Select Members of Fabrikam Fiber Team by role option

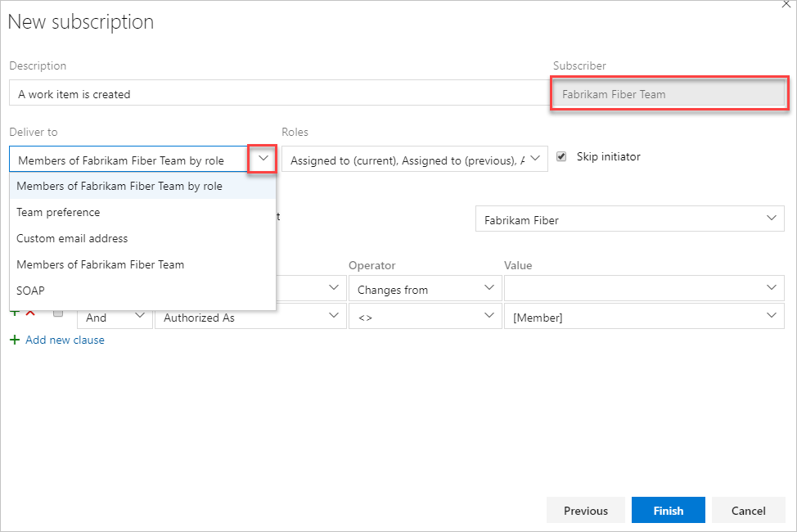(x=142, y=186)
